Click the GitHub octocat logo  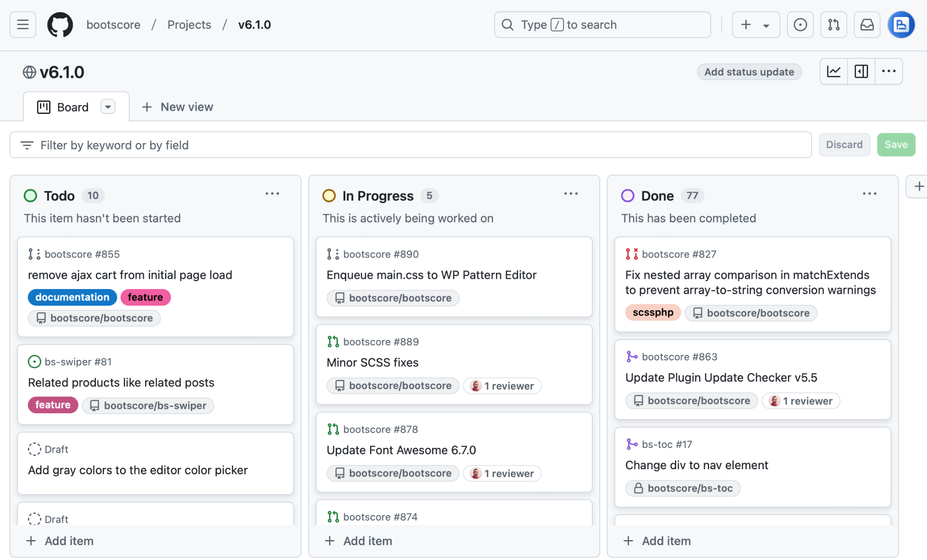tap(60, 25)
